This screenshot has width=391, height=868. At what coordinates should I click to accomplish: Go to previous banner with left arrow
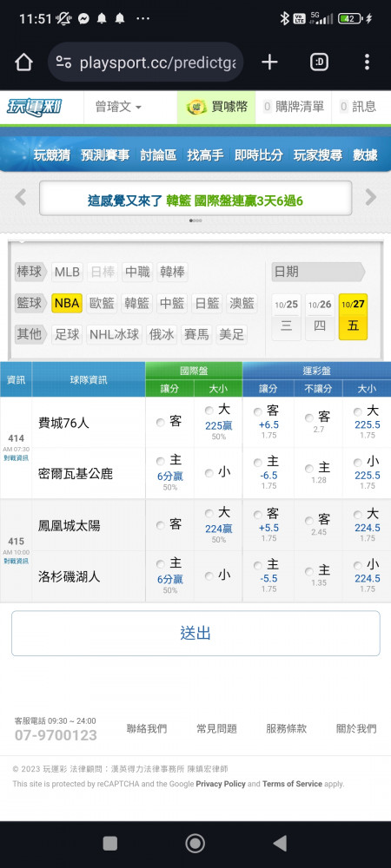[x=21, y=197]
